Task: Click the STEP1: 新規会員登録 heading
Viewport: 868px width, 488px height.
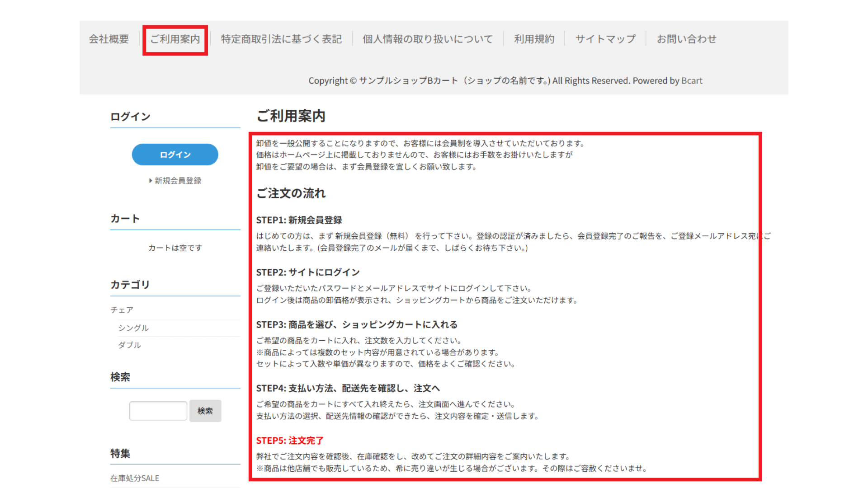Action: point(299,220)
